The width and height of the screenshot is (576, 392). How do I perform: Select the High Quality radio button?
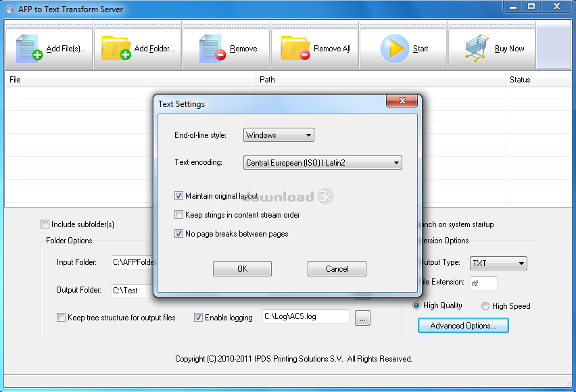(x=416, y=305)
